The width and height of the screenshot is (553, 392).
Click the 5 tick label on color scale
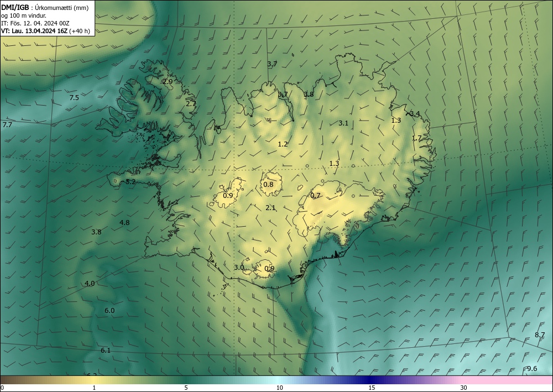(x=186, y=388)
